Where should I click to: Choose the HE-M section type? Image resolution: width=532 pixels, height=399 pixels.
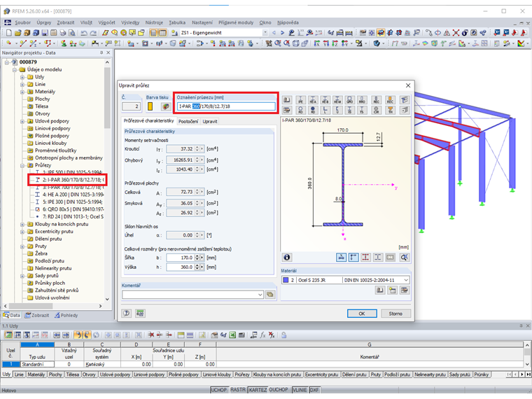coord(337,99)
